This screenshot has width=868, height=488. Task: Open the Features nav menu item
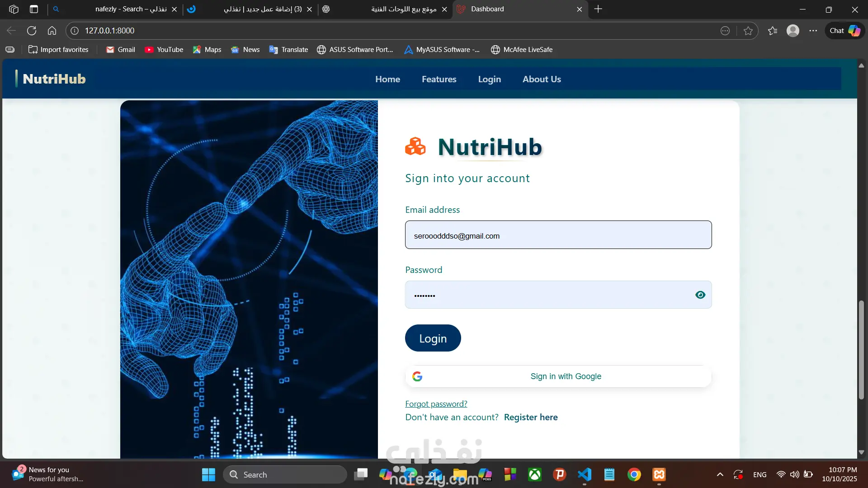[439, 79]
